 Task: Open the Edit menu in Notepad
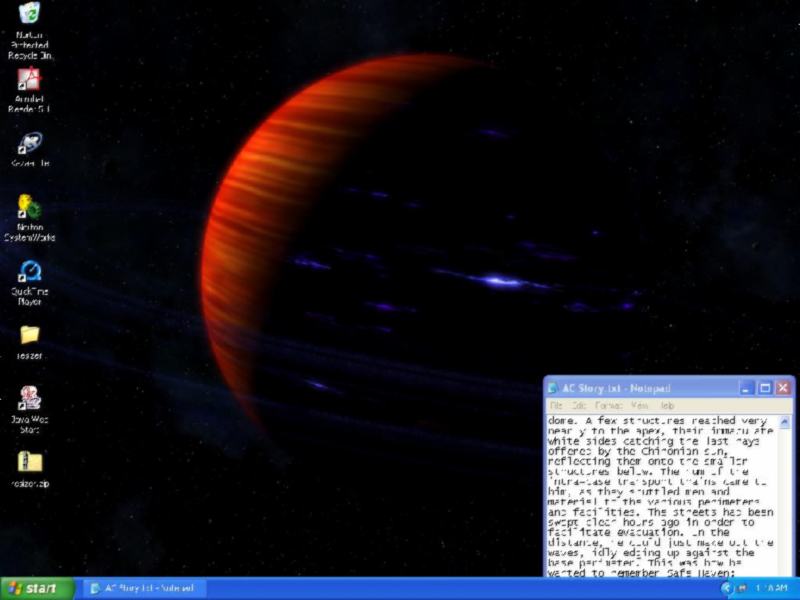[x=577, y=406]
